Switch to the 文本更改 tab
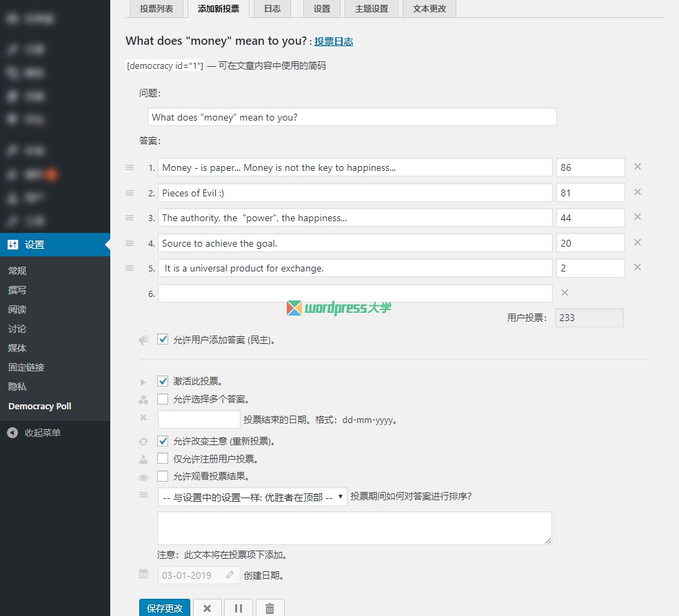The image size is (679, 616). pyautogui.click(x=429, y=9)
